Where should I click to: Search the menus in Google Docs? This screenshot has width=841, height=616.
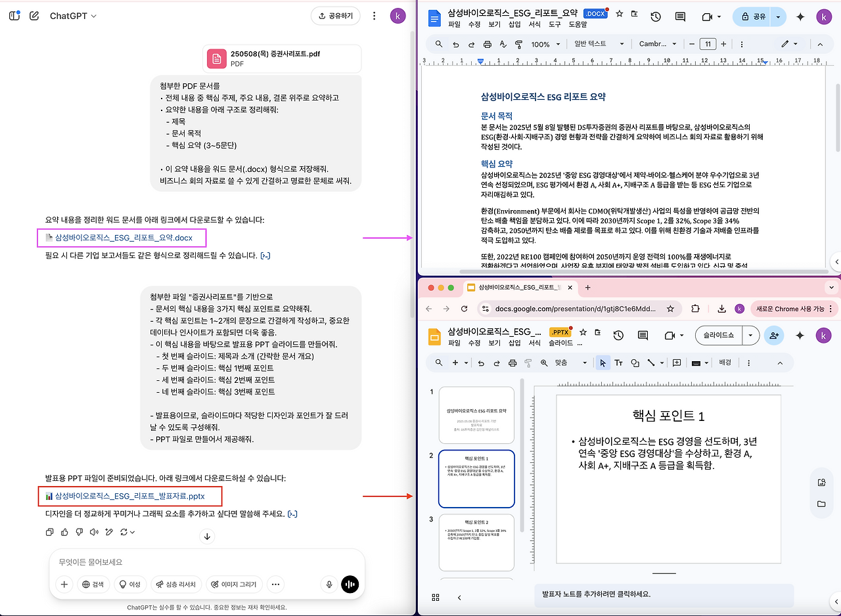pyautogui.click(x=438, y=44)
